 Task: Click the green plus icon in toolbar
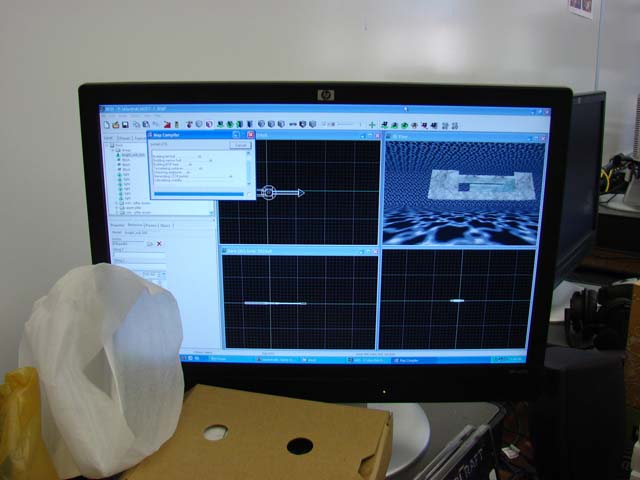[371, 125]
